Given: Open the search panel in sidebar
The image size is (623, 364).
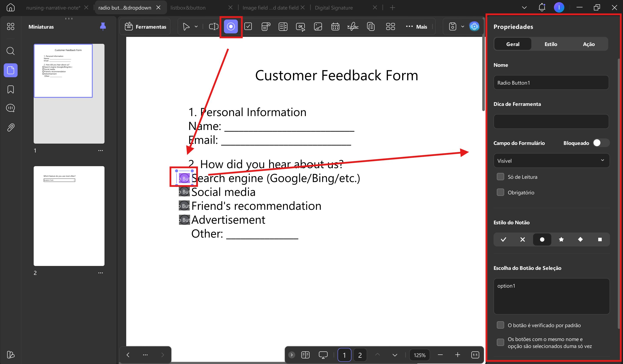Looking at the screenshot, I should (10, 51).
